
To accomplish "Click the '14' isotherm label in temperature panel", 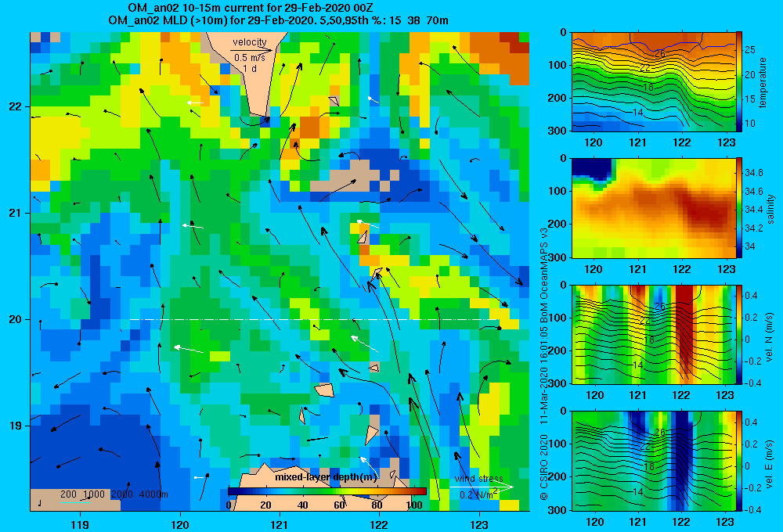I will pyautogui.click(x=637, y=113).
